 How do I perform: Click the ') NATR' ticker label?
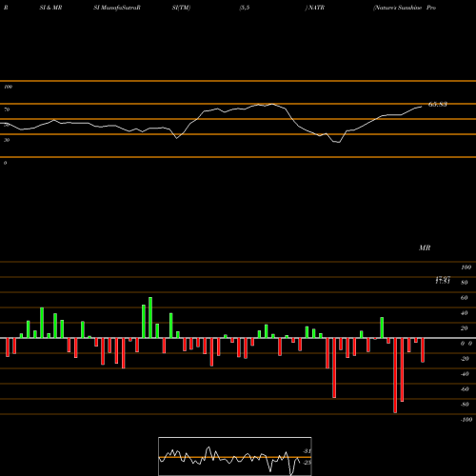(315, 8)
